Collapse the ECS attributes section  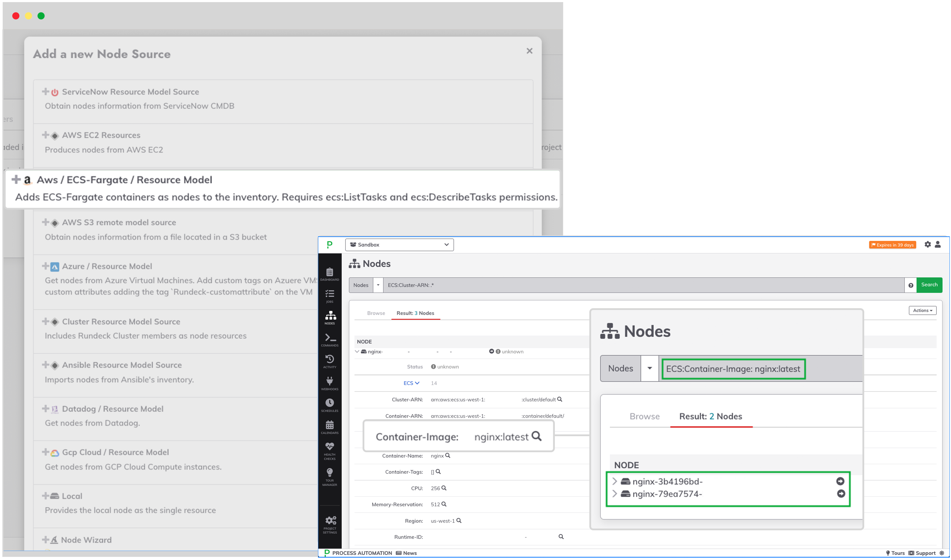pyautogui.click(x=411, y=383)
